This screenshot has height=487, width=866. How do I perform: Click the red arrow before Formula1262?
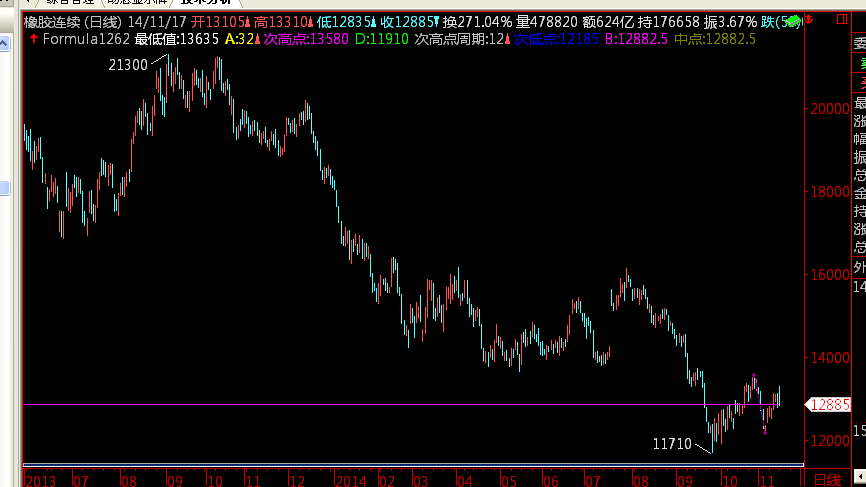click(x=34, y=39)
